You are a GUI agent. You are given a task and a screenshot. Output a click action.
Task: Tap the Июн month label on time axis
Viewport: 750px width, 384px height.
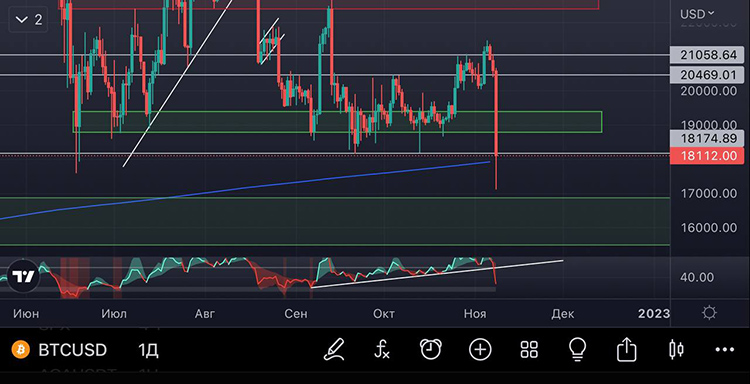[26, 314]
